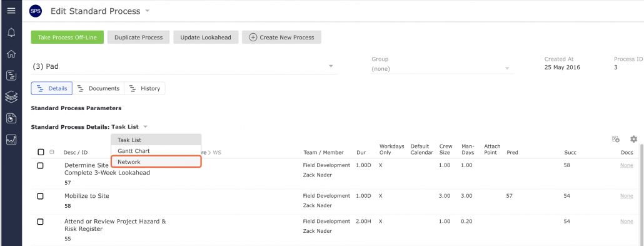Click the SPS logo badge

point(36,11)
